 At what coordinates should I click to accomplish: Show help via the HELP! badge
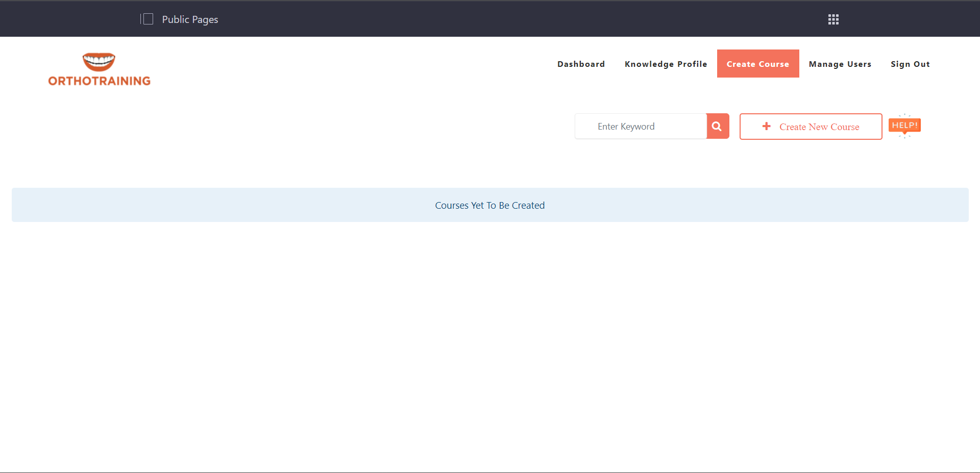pos(904,126)
